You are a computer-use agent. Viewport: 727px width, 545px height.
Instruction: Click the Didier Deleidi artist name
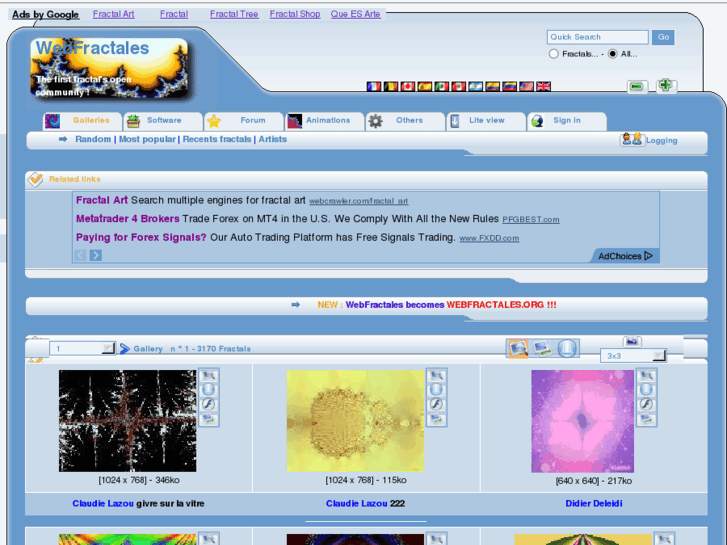(x=593, y=504)
